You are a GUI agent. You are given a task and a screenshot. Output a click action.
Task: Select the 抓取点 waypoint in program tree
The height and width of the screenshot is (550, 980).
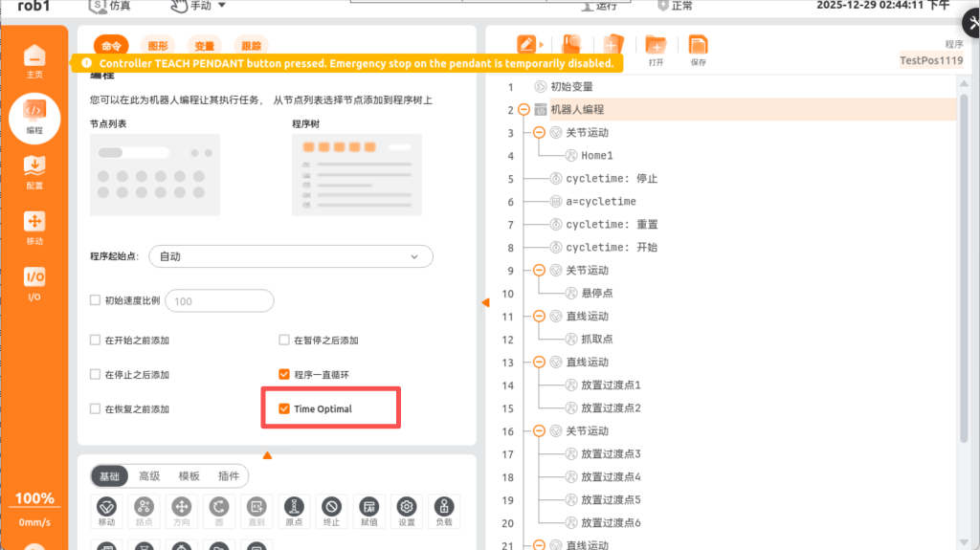[597, 340]
